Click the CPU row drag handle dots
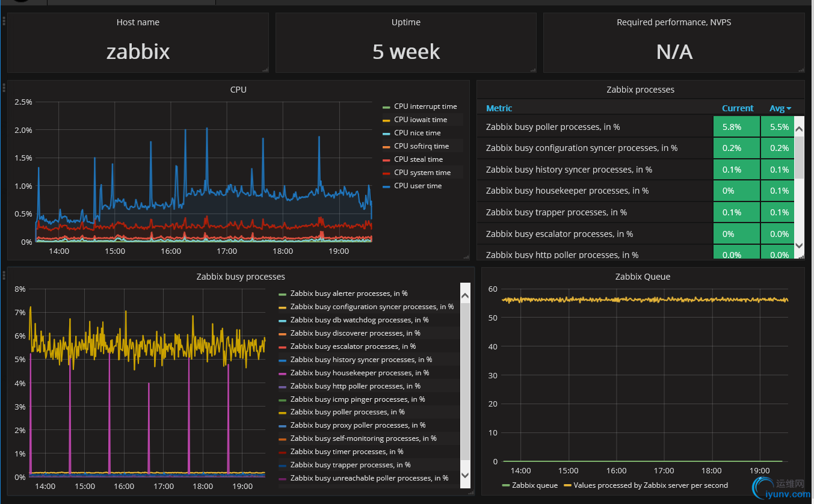This screenshot has width=814, height=504. (x=4, y=88)
